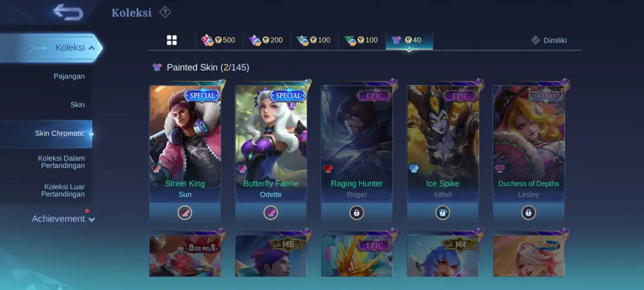The height and width of the screenshot is (290, 644).
Task: Open Koleksi Luar Pertandingan section
Action: point(64,191)
